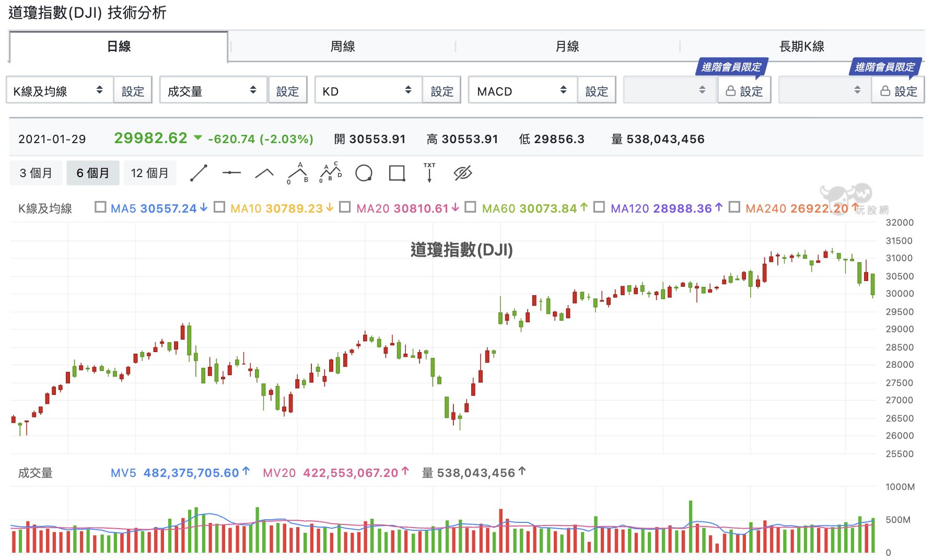Viewport: 933px width, 560px height.
Task: Select the angle line drawing tool
Action: [x=264, y=173]
